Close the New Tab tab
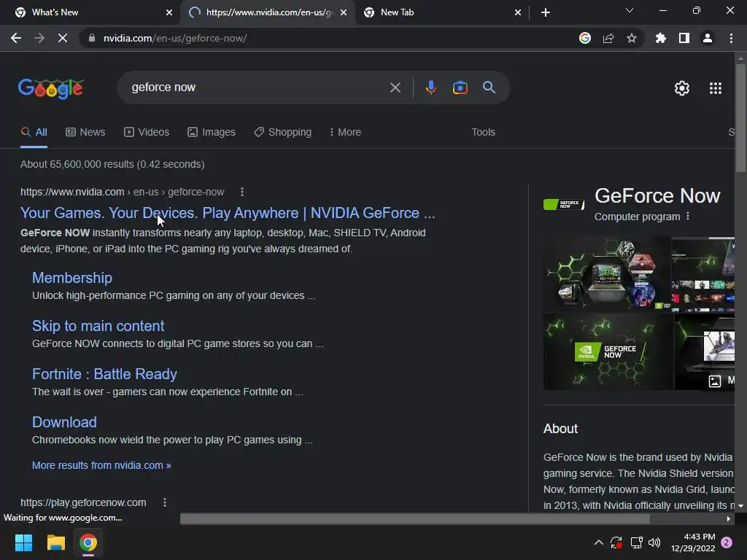 click(x=518, y=12)
